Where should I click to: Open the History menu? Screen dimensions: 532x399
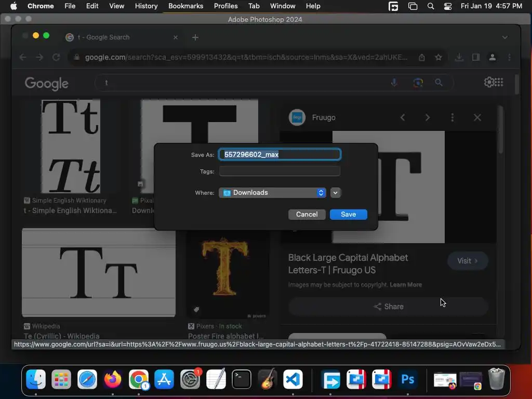click(146, 6)
